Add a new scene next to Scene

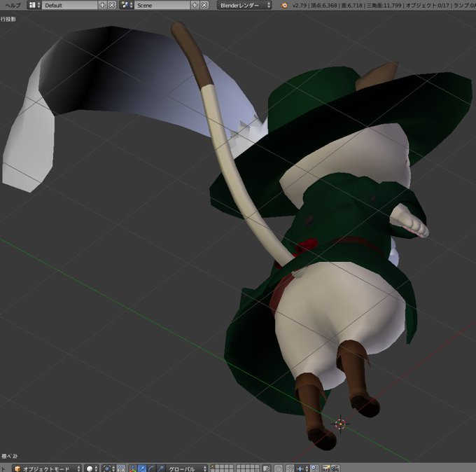pyautogui.click(x=195, y=5)
